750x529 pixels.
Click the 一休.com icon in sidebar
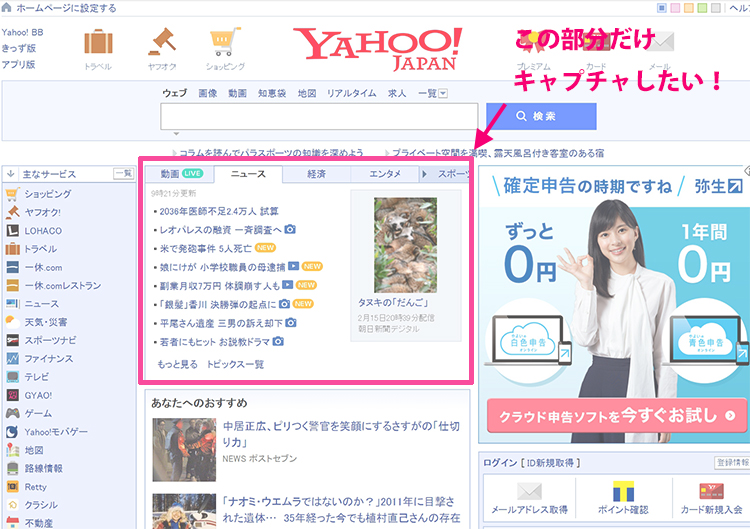click(x=12, y=267)
